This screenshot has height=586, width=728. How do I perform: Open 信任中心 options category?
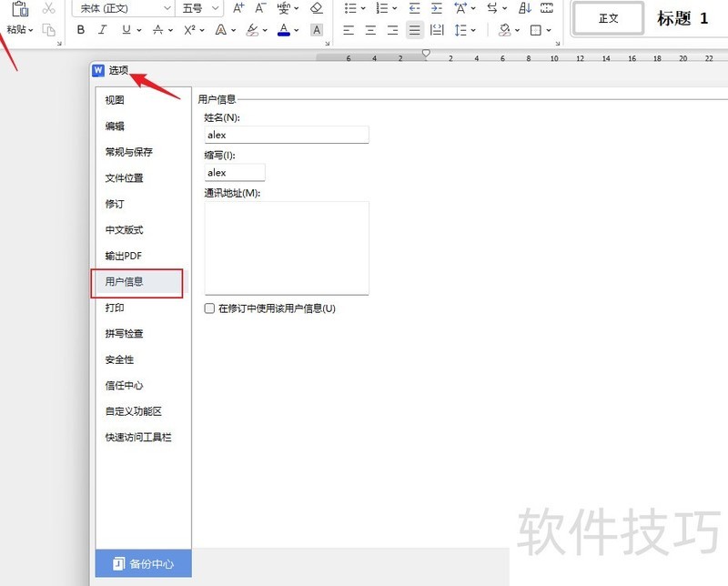coord(124,385)
